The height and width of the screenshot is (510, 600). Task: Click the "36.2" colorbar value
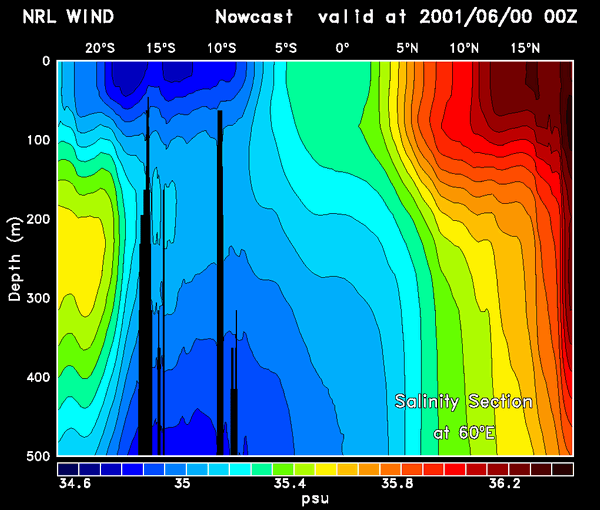pos(505,484)
